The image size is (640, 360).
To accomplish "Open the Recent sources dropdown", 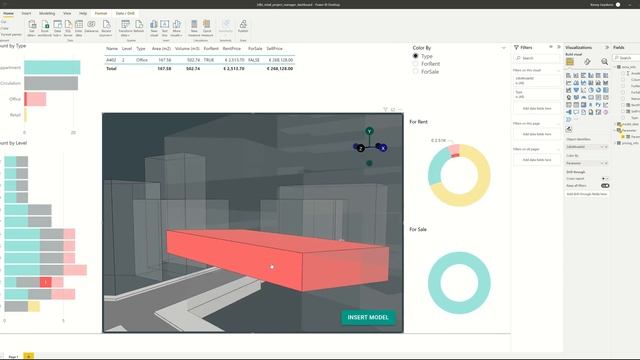I will (106, 28).
